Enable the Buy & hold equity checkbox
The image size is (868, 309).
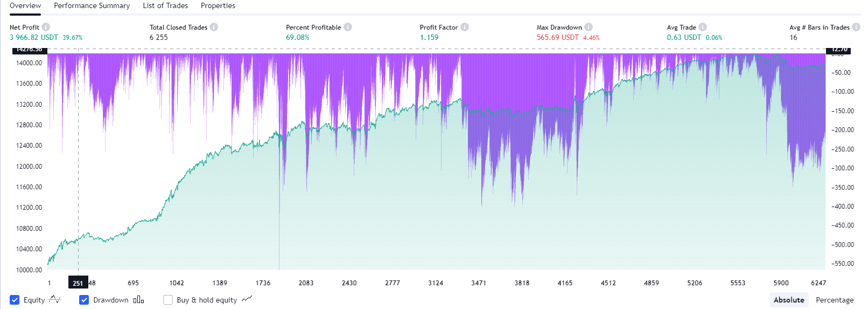click(168, 300)
